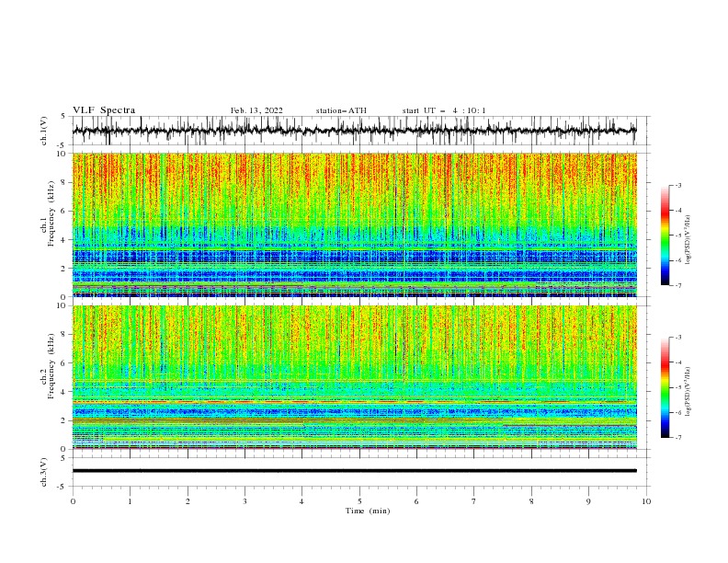Click the ch.1 voltage waveform trace
The image size is (728, 563).
(x=354, y=131)
